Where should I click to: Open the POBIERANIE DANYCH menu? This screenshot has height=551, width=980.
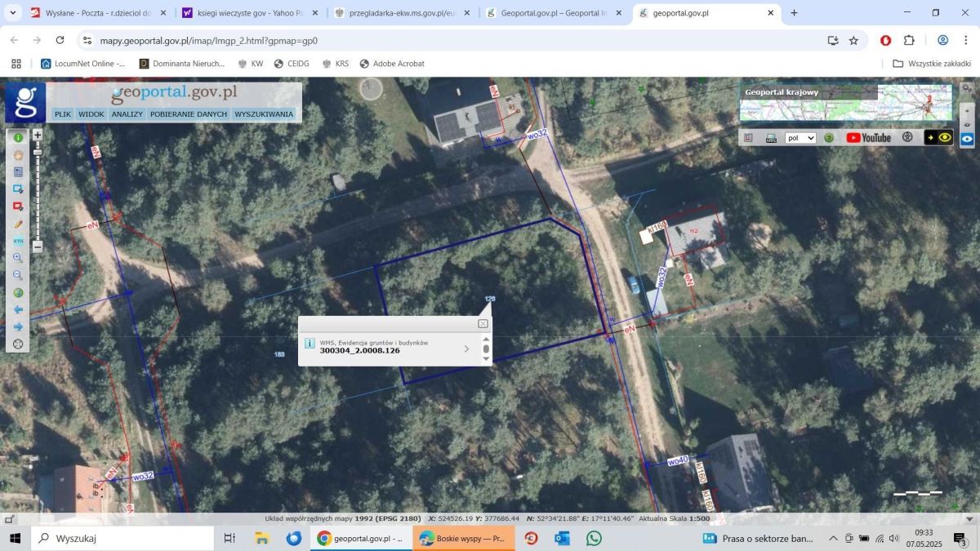click(x=189, y=114)
